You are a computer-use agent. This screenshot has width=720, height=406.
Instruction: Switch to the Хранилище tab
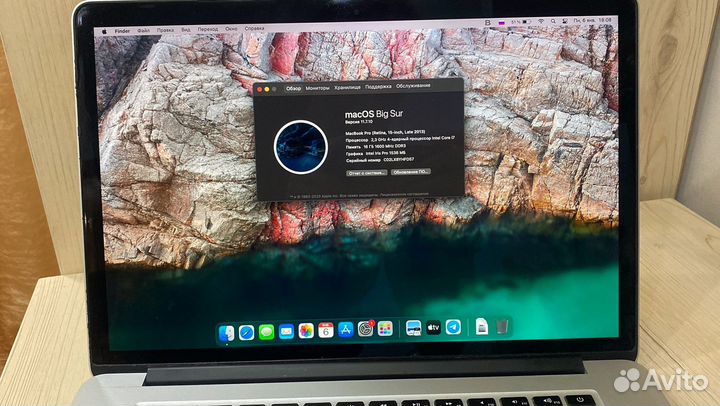[348, 87]
